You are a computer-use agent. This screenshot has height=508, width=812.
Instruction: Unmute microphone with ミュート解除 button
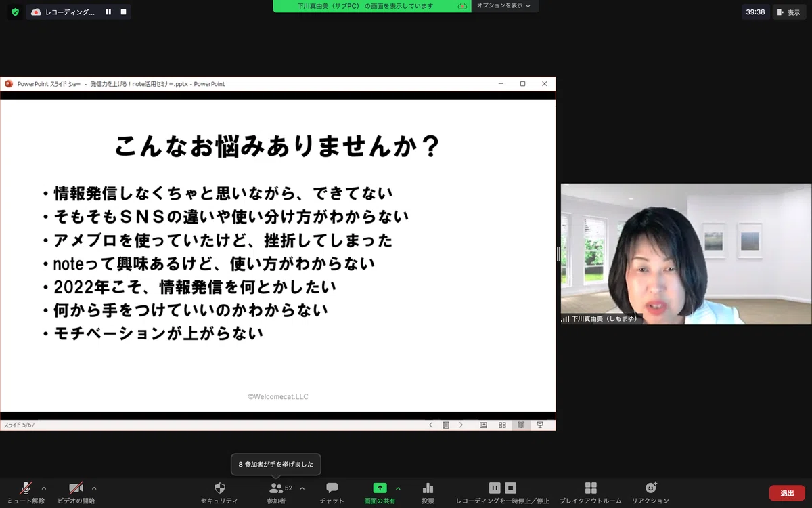click(26, 492)
